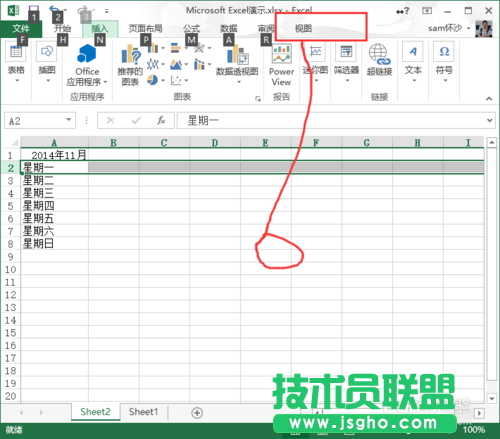
Task: Select row 5 header
Action: pyautogui.click(x=10, y=206)
